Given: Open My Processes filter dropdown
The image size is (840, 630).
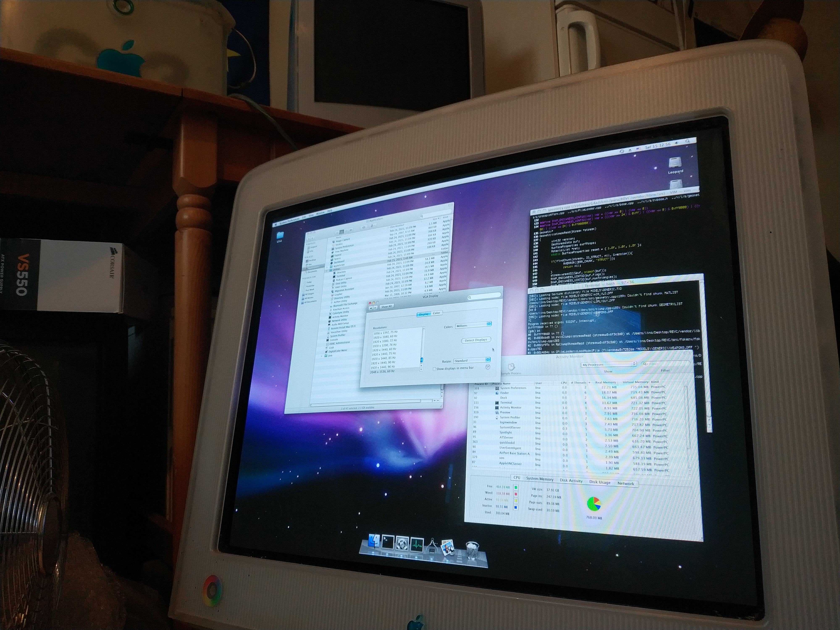Looking at the screenshot, I should coord(609,365).
